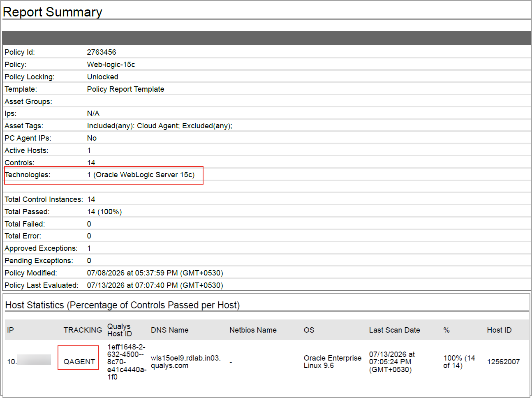Click the Unlocked policy locking value
This screenshot has width=532, height=398.
point(102,77)
